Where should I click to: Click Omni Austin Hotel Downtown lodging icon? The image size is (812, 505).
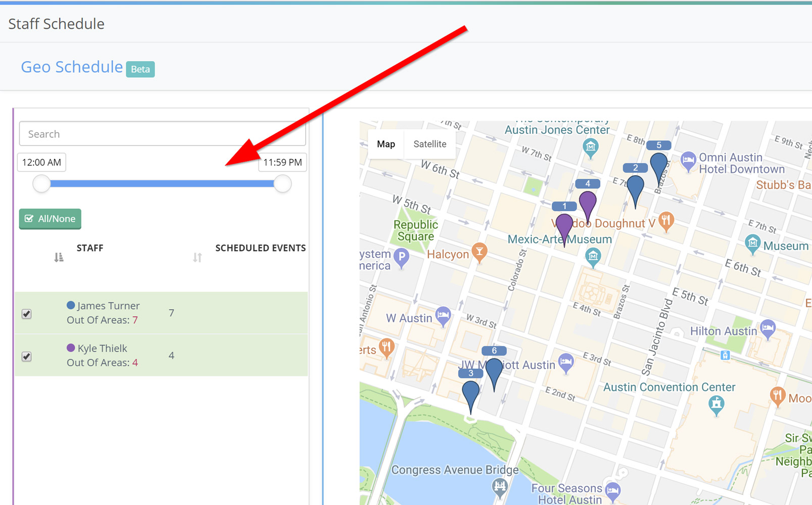coord(688,162)
